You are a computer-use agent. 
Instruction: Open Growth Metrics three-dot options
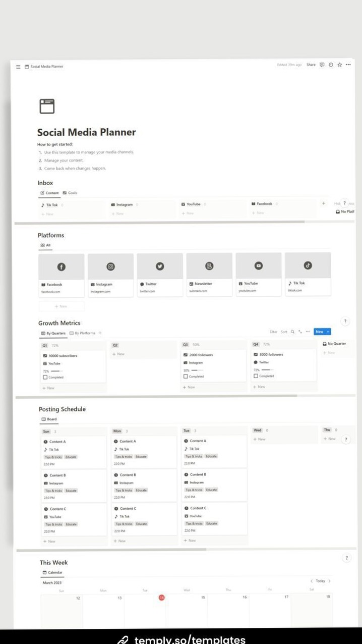pos(308,332)
